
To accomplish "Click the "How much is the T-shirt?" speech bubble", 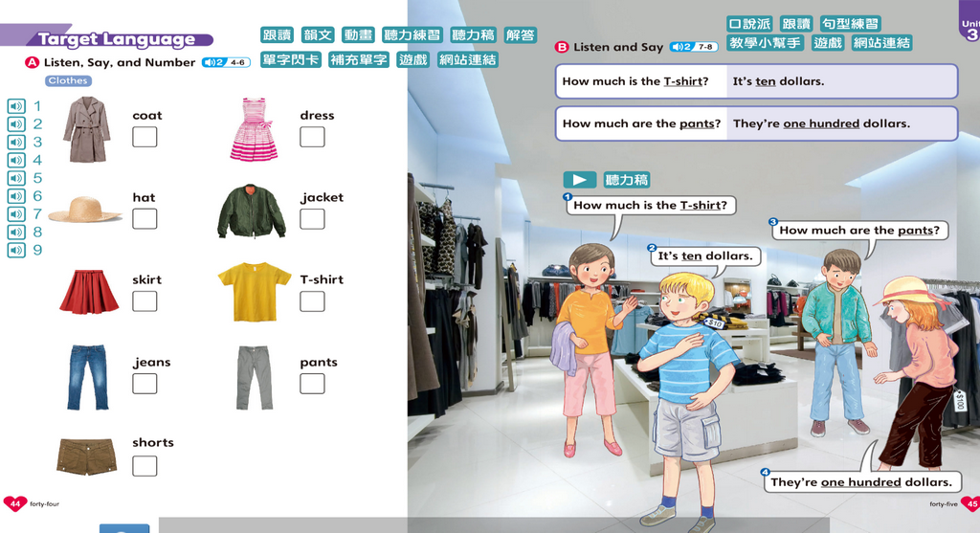I will (650, 205).
